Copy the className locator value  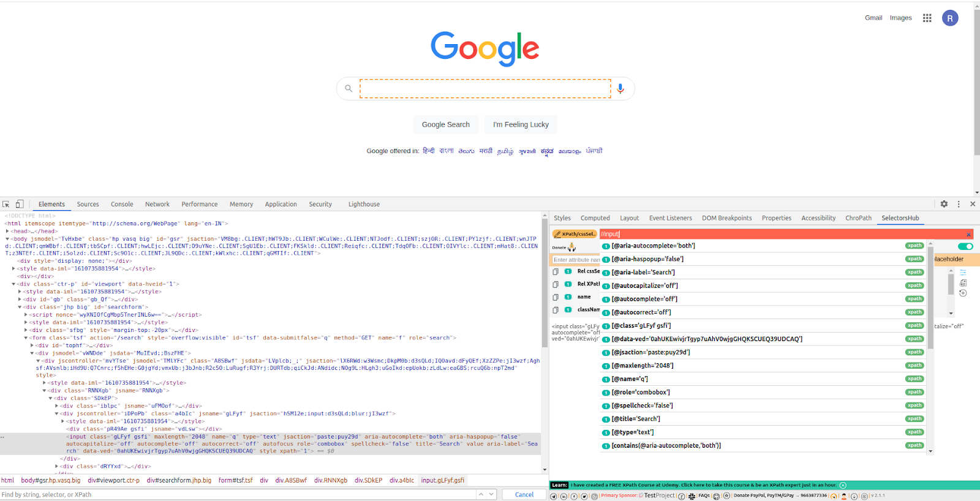tap(556, 310)
